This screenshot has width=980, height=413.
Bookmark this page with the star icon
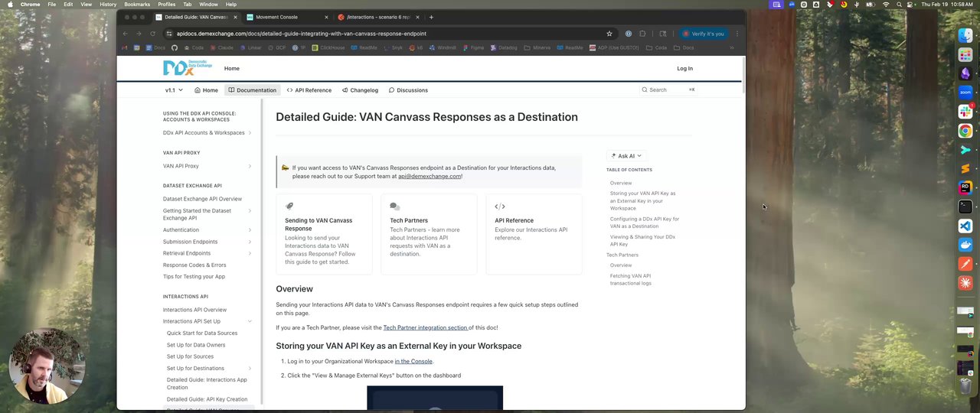pyautogui.click(x=609, y=34)
